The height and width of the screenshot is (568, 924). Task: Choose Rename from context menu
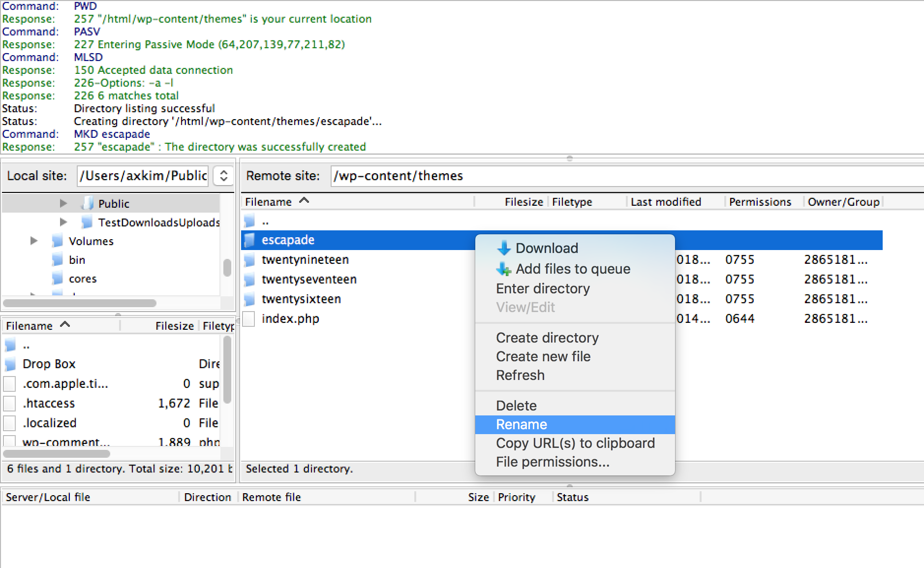pos(575,424)
